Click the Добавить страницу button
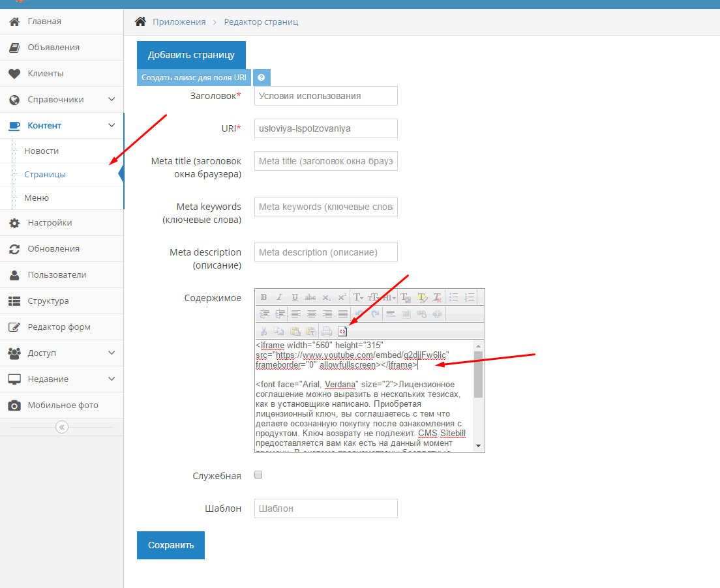720x588 pixels. tap(191, 55)
